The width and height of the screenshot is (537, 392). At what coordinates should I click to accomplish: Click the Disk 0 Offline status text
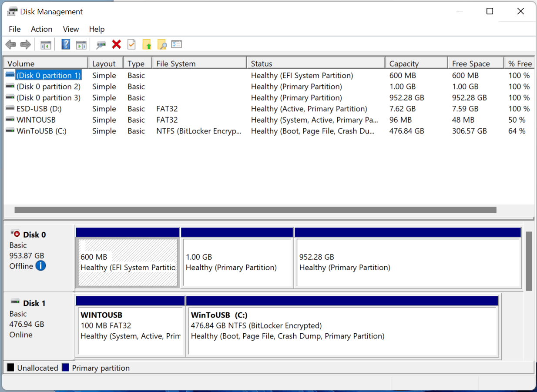tap(21, 266)
